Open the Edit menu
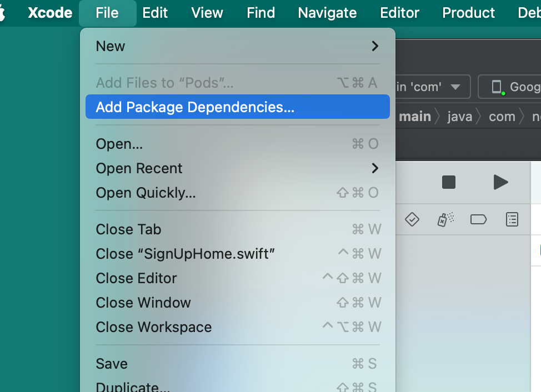The height and width of the screenshot is (392, 541). coord(155,13)
